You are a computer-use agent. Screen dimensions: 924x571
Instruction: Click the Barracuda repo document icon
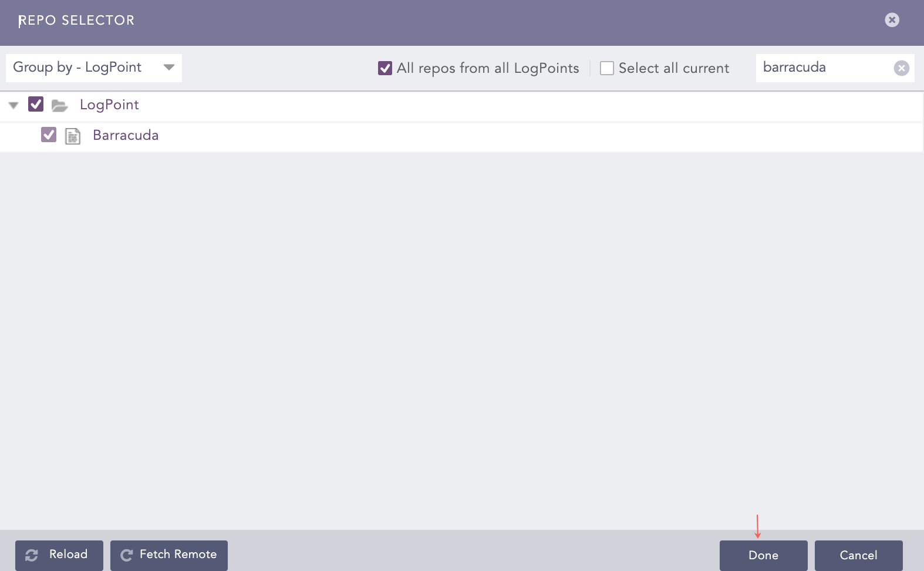pos(73,136)
